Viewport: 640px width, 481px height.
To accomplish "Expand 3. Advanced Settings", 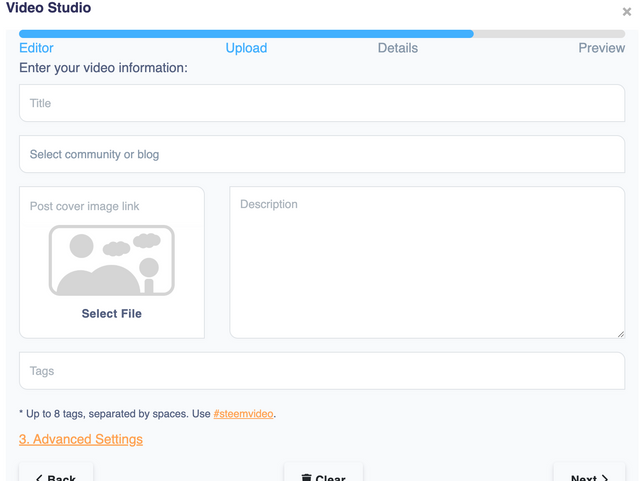I will (x=80, y=439).
